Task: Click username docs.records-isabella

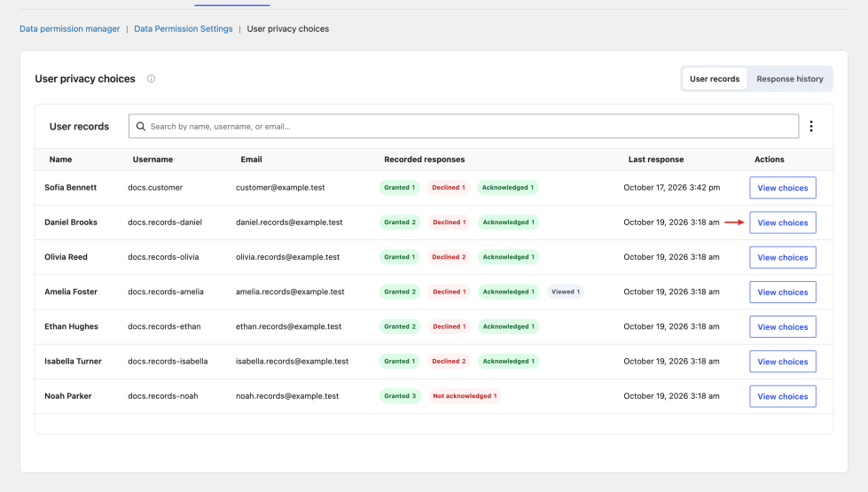Action: 168,361
